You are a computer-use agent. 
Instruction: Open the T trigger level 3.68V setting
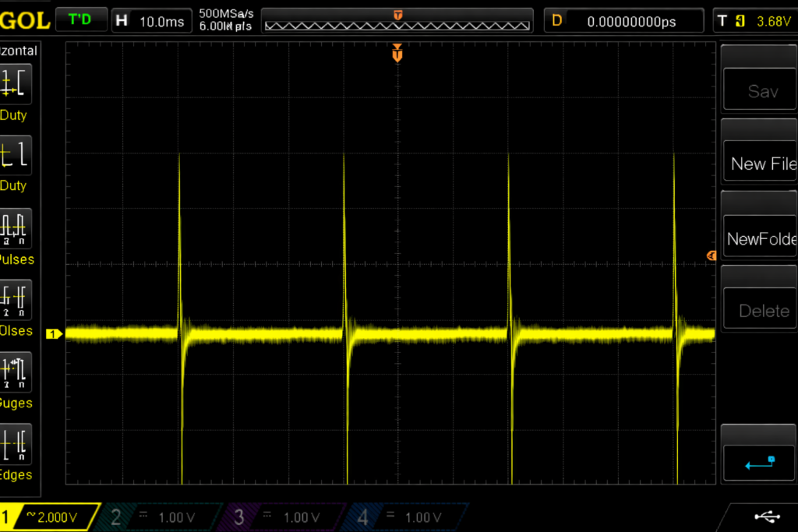[754, 21]
